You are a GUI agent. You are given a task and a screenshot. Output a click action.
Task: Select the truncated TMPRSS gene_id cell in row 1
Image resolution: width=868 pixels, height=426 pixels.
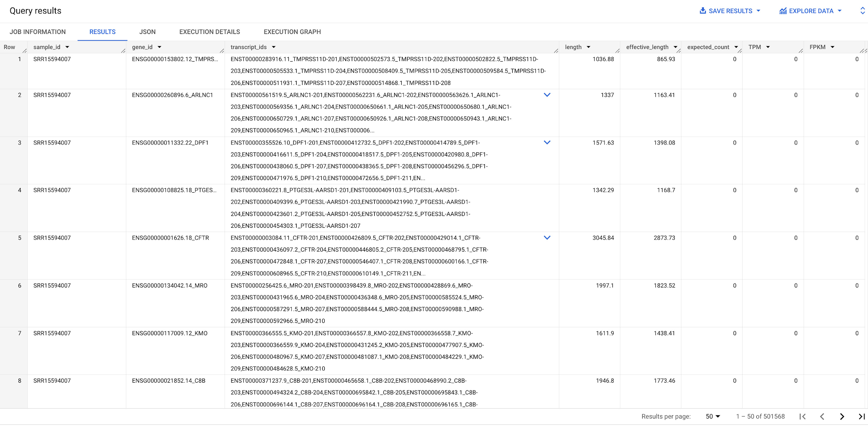(x=175, y=59)
